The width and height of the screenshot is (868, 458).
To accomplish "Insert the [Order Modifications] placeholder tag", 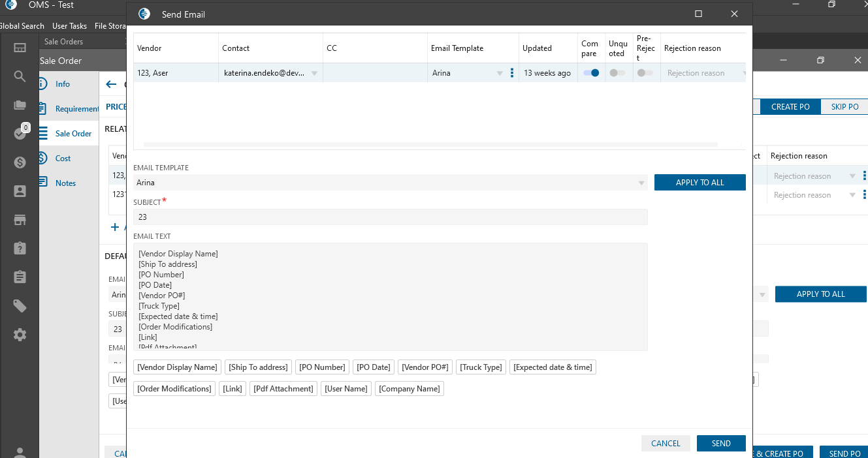I will point(174,389).
